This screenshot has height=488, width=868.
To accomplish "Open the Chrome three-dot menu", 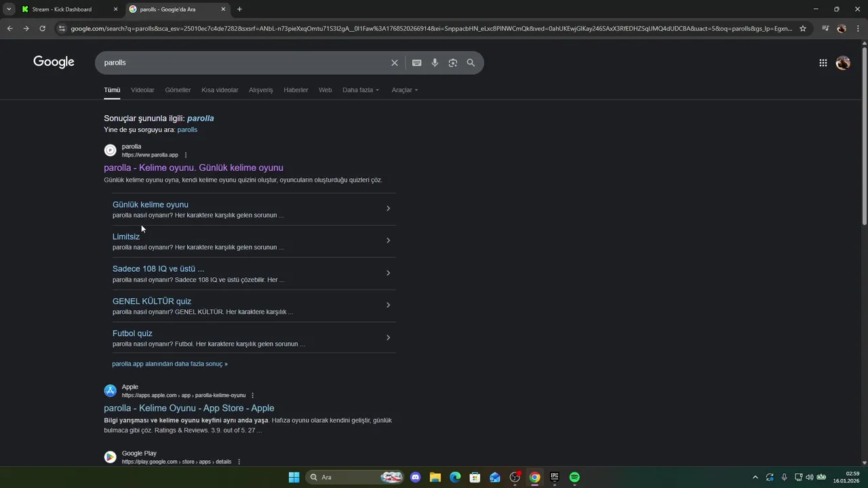I will click(858, 28).
